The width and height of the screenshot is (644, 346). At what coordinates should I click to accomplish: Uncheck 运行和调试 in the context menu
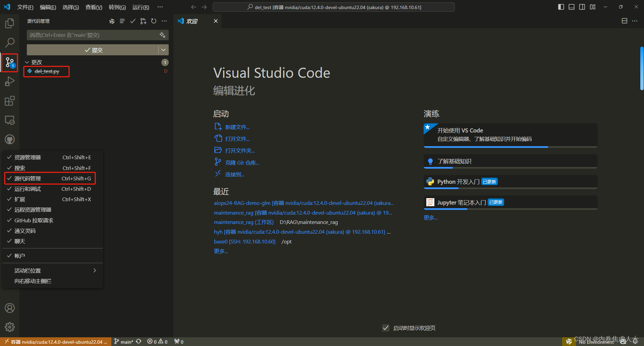(x=53, y=189)
